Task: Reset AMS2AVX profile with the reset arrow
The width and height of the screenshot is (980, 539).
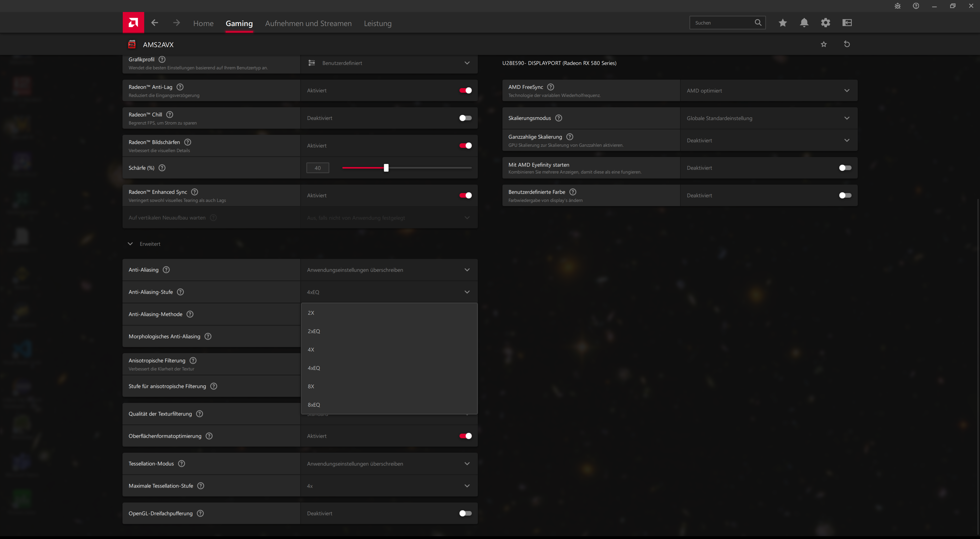Action: coord(847,44)
